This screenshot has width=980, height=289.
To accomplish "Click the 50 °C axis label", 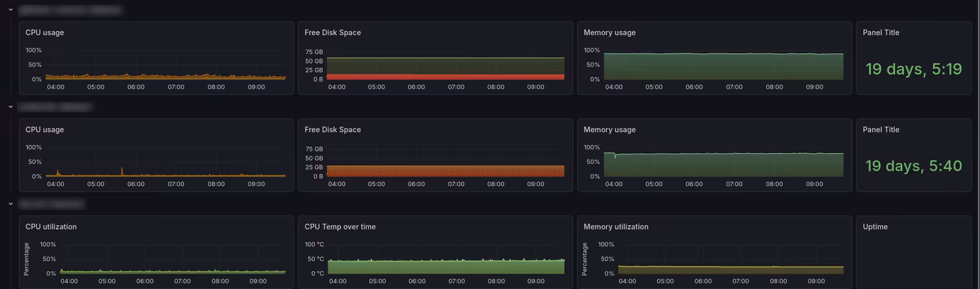I will click(316, 259).
